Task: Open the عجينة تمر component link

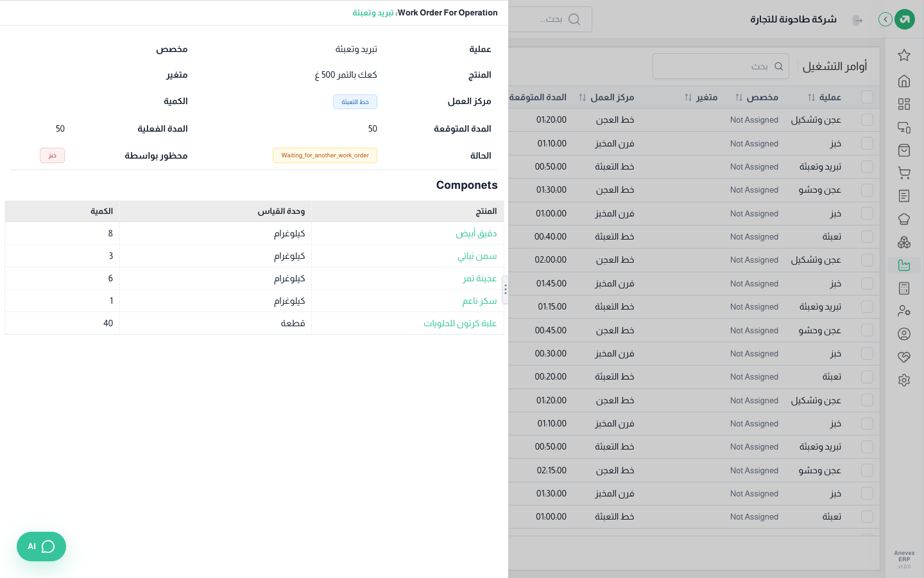Action: coord(480,278)
